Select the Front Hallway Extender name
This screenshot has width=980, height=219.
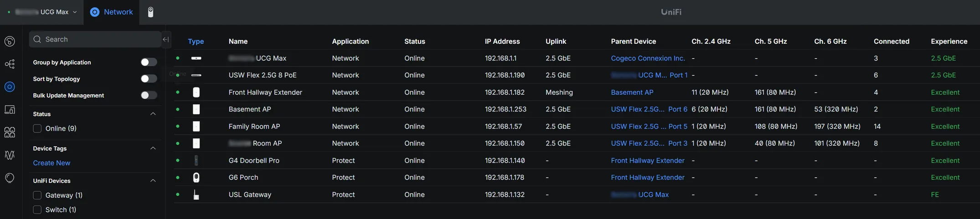click(x=265, y=92)
